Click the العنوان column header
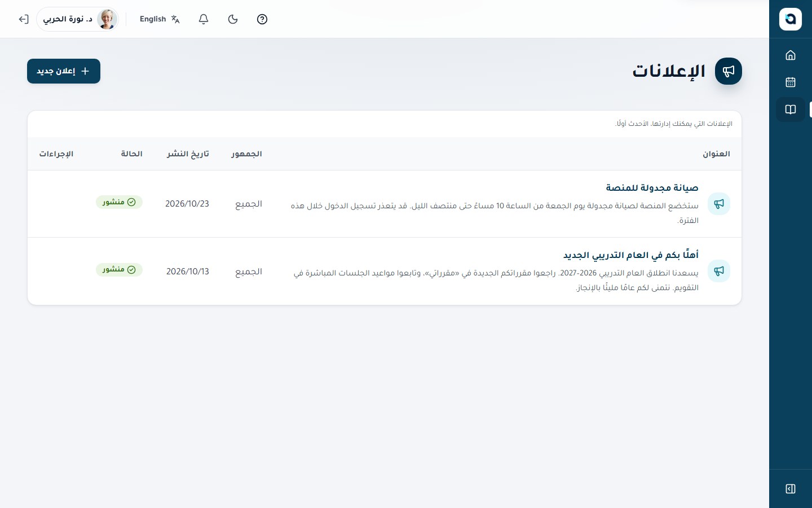Viewport: 812px width, 508px height. 716,154
